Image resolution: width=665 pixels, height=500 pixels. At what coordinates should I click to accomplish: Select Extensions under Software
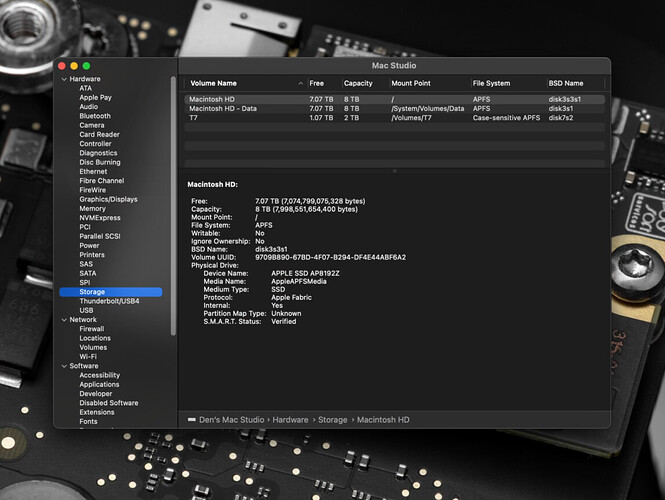(x=97, y=412)
